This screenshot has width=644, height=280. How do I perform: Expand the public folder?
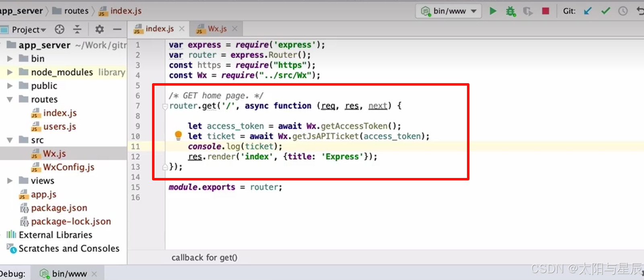pos(10,86)
